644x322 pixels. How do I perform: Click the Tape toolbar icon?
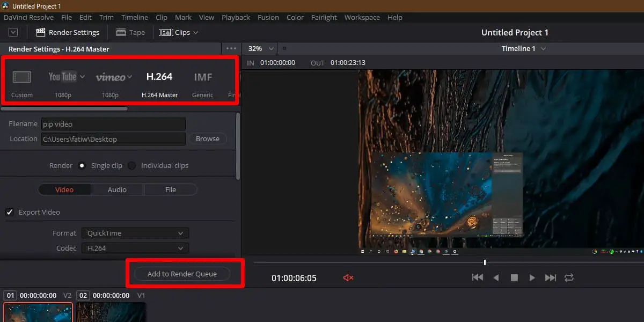121,32
